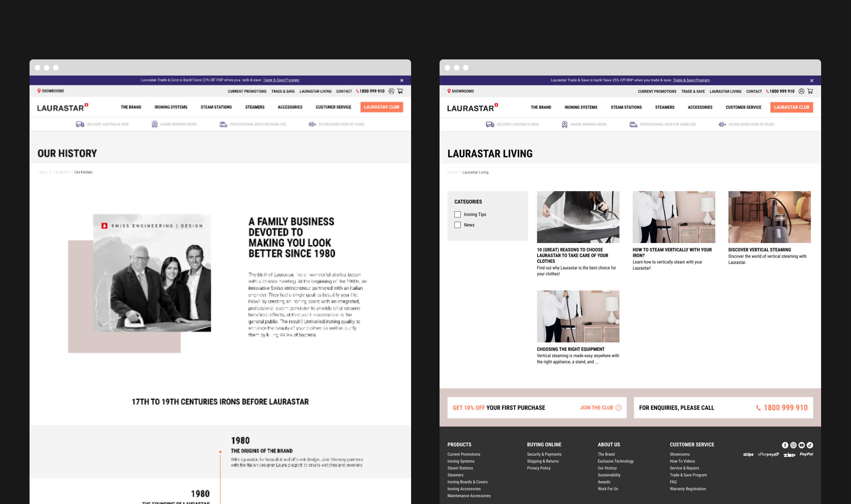Click the phone icon next to 1800 999 910
This screenshot has width=851, height=504.
[x=767, y=91]
